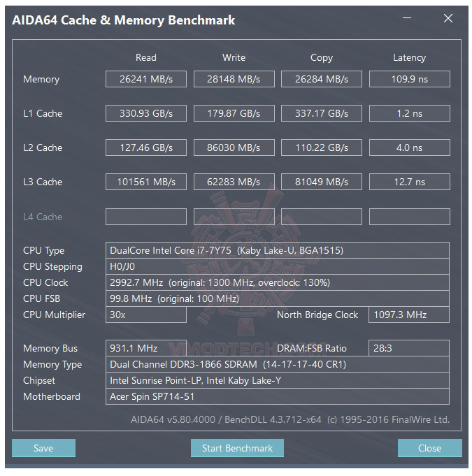Click the North Bridge Clock label
Viewport: 472px width, 476px height.
pos(317,315)
